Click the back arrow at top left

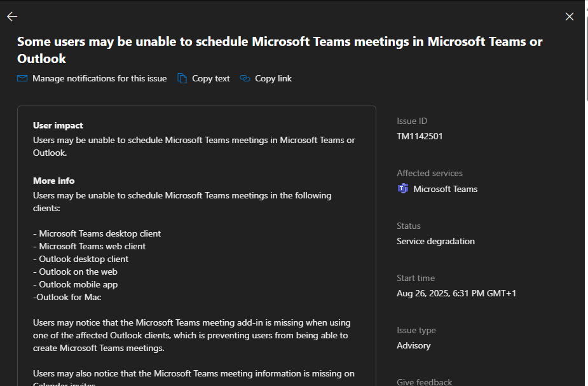tap(11, 17)
